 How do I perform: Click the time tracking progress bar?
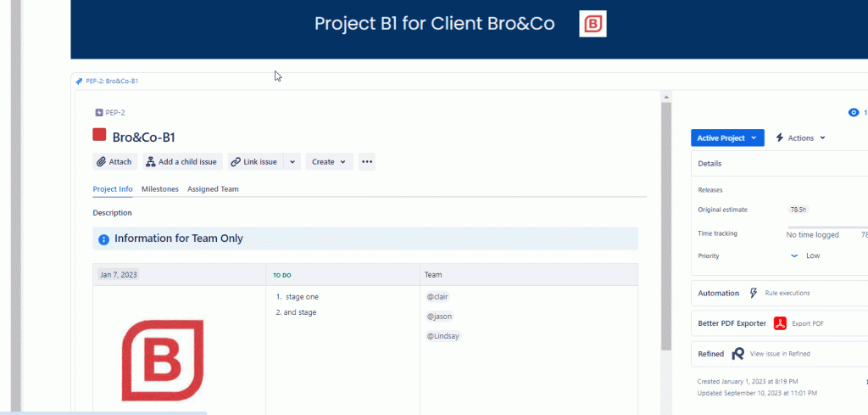click(828, 227)
